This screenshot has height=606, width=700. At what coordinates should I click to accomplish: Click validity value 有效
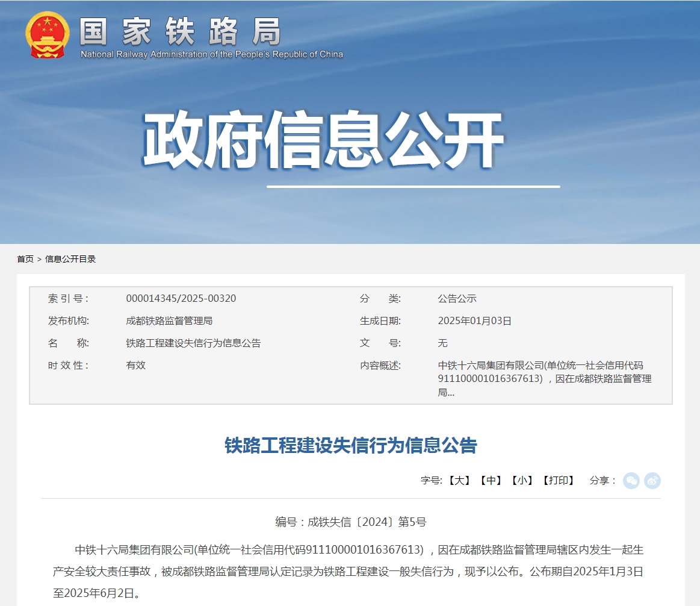coord(135,366)
